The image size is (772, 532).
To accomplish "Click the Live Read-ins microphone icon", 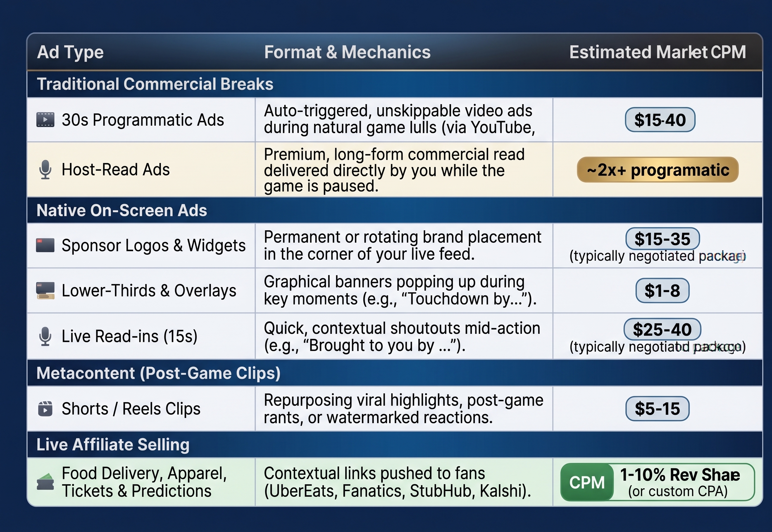I will 45,336.
